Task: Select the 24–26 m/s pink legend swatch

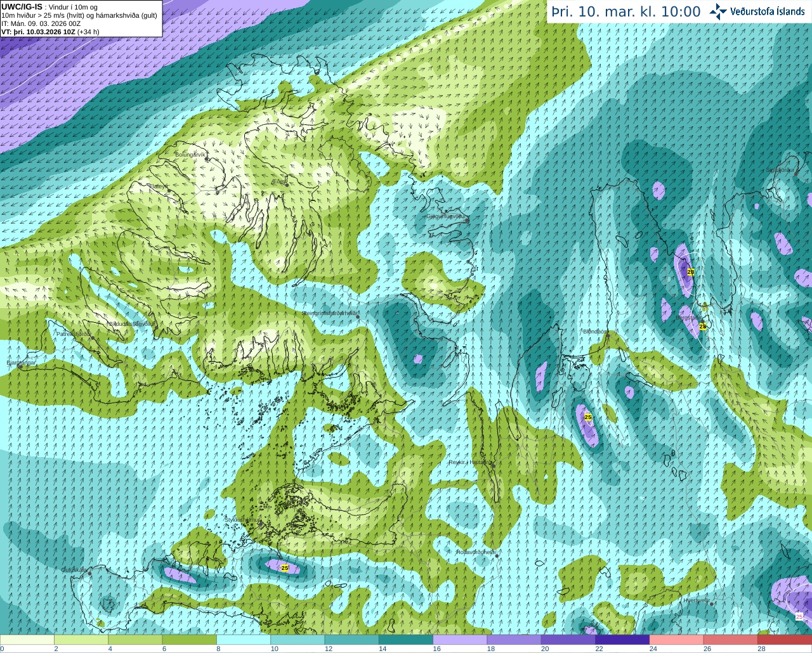Action: pos(676,640)
